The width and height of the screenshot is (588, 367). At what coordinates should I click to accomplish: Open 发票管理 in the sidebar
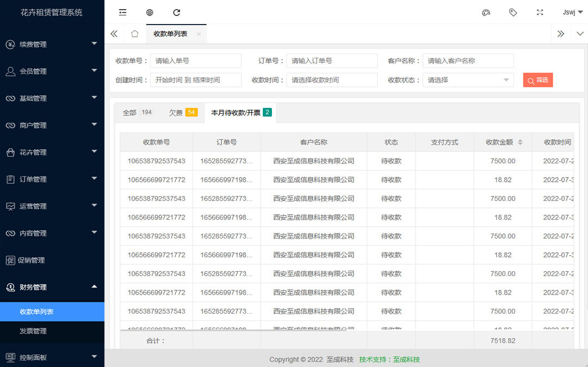tap(33, 331)
